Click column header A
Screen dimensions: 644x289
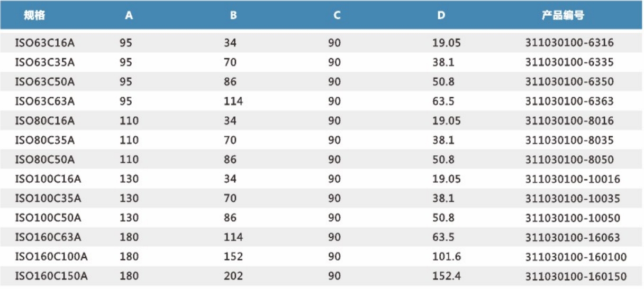click(129, 15)
